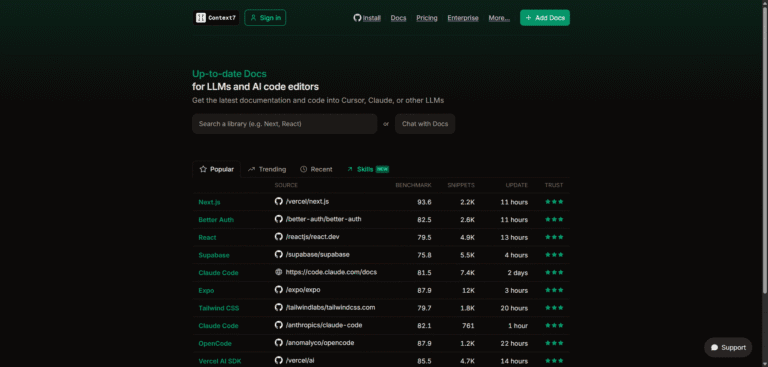Screen dimensions: 768x367
Task: Click the star icon on Popular tab
Action: [x=203, y=169]
